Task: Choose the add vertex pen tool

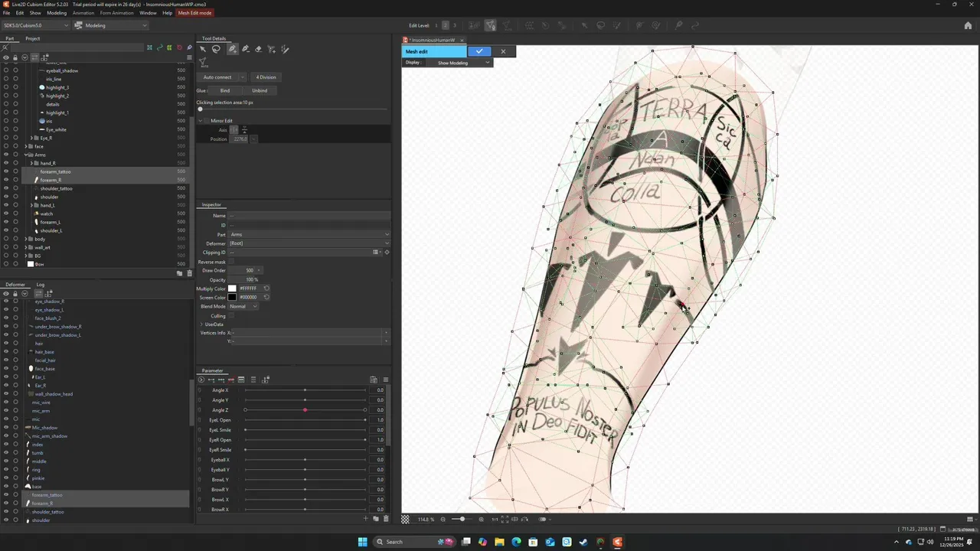Action: (232, 49)
